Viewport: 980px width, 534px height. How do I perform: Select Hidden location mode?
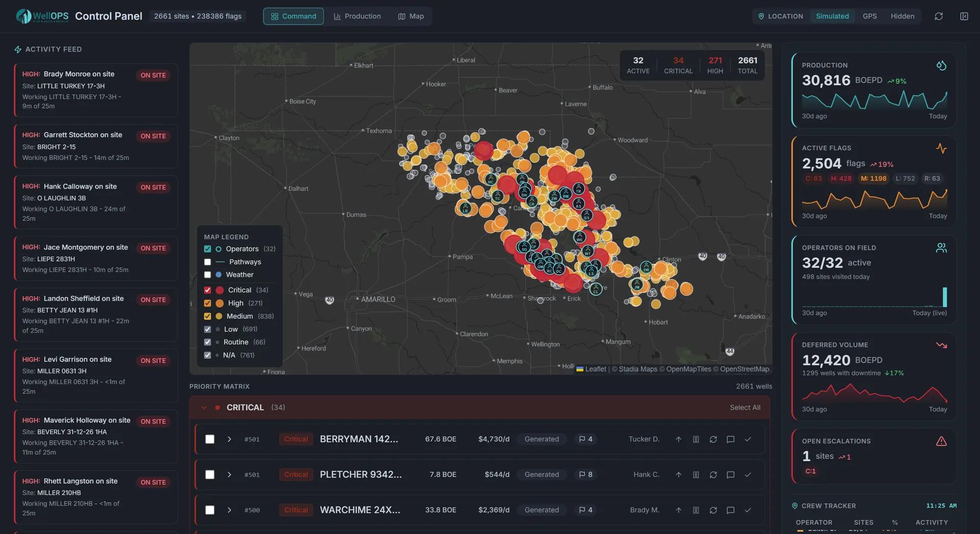902,16
